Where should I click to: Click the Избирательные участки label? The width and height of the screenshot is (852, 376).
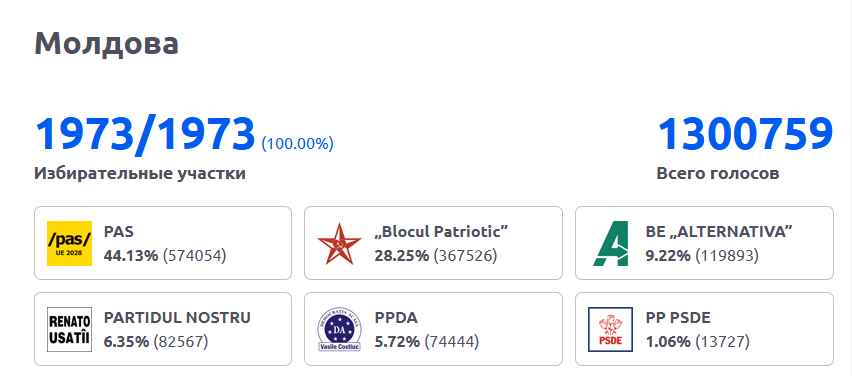click(x=140, y=173)
